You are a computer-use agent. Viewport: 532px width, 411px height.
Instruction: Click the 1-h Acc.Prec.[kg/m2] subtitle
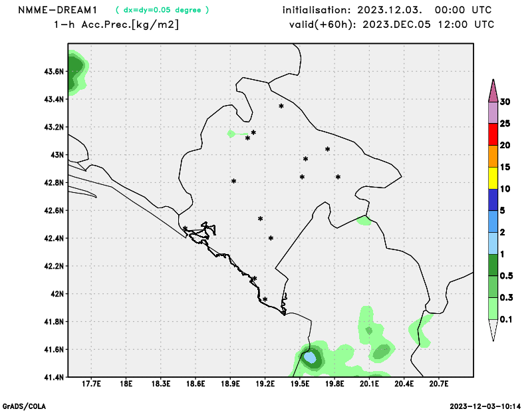[116, 25]
